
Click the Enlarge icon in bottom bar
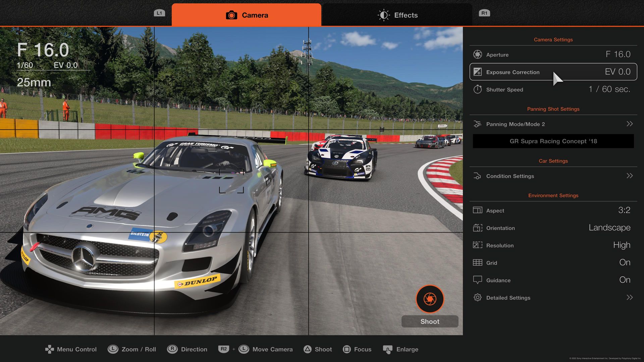387,349
